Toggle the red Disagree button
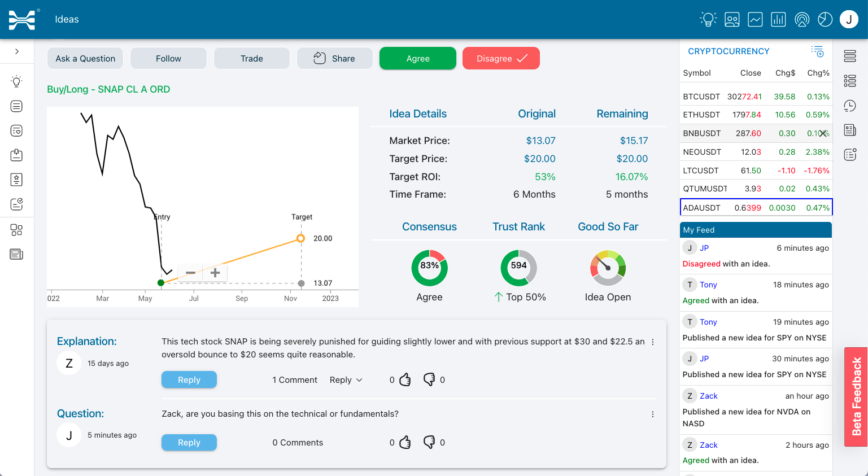This screenshot has width=868, height=476. pyautogui.click(x=501, y=58)
